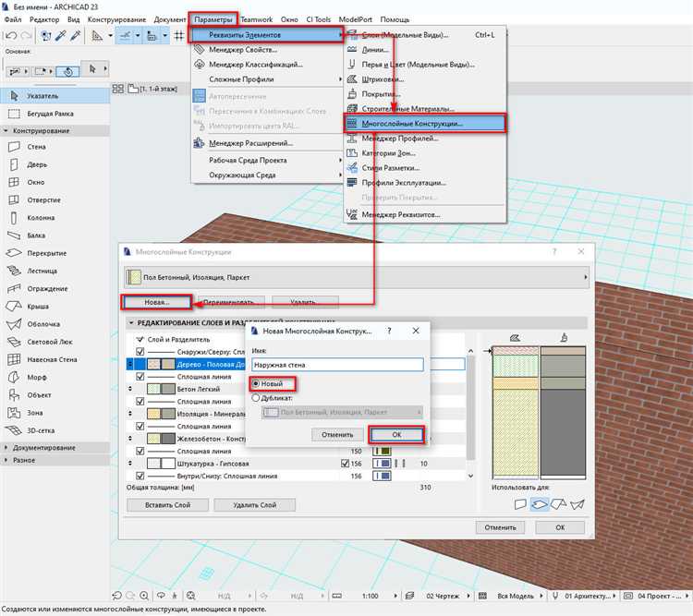Select the Дубликат radio button

click(256, 398)
